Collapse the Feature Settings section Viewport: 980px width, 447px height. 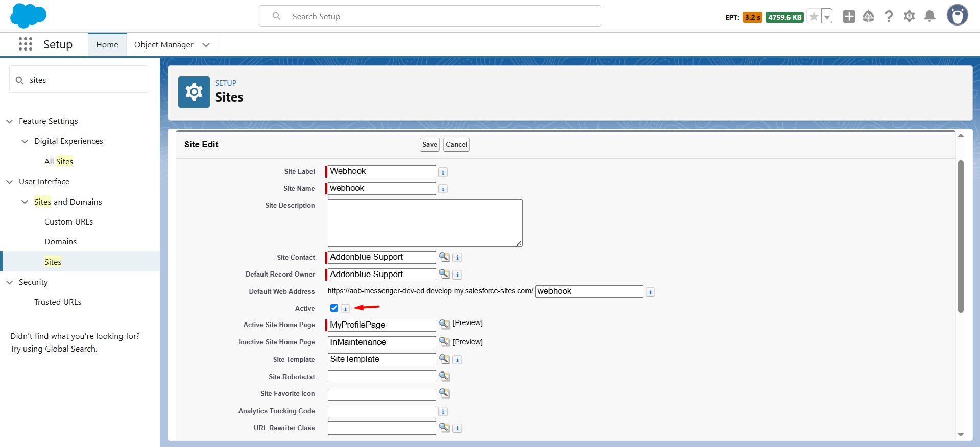click(x=9, y=121)
